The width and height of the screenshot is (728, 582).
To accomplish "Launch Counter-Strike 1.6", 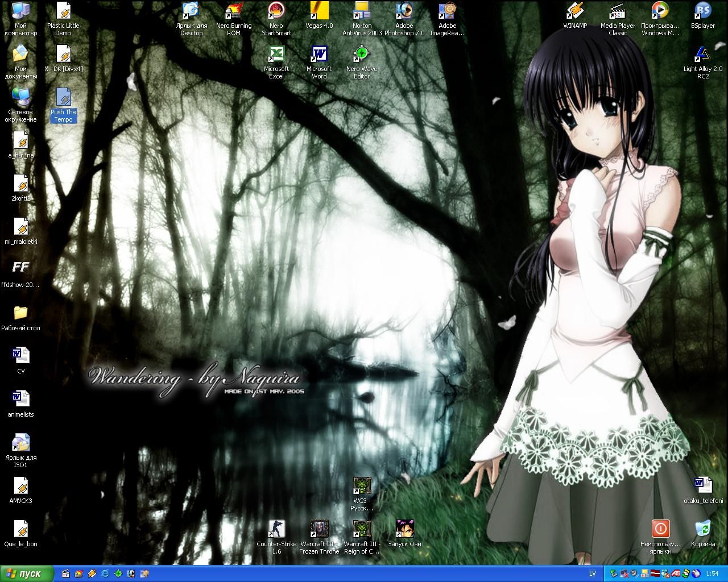I will [276, 538].
